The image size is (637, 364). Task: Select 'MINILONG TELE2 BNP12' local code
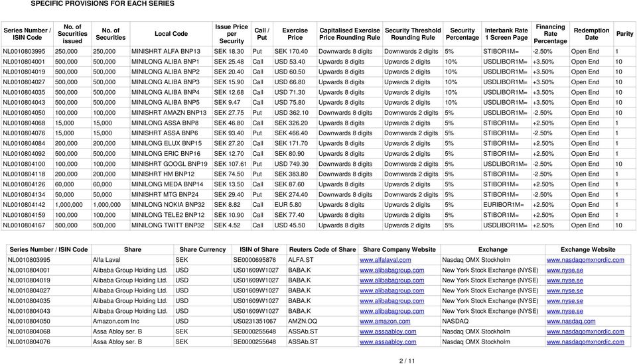[x=168, y=215]
